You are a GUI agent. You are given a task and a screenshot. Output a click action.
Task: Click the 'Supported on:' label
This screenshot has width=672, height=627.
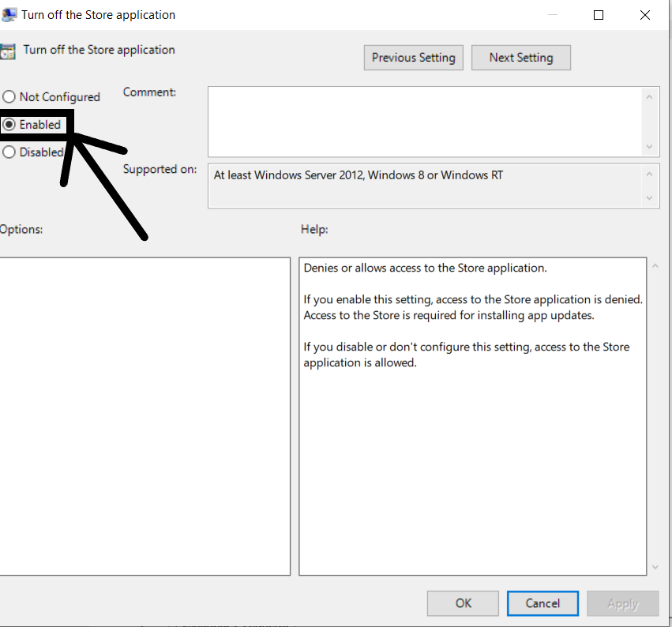pyautogui.click(x=160, y=169)
